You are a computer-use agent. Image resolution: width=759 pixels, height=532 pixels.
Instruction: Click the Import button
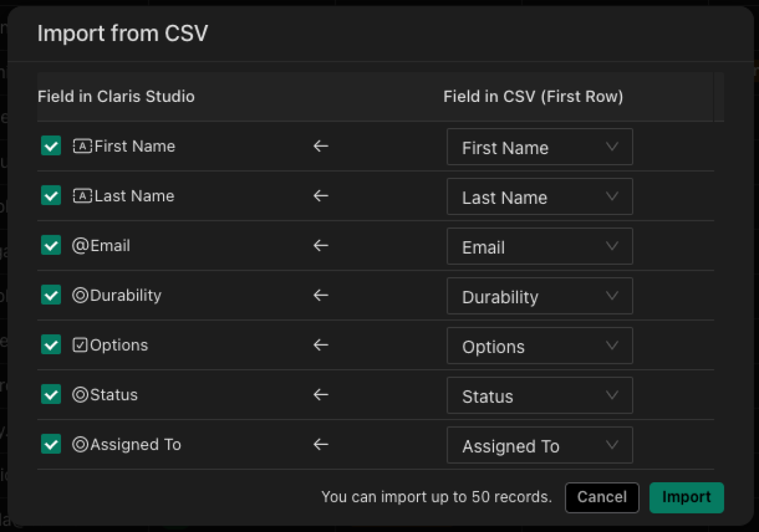pyautogui.click(x=687, y=497)
